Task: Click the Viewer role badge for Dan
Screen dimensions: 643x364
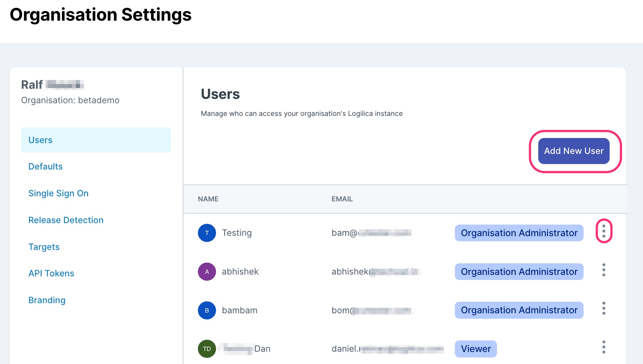Action: pyautogui.click(x=476, y=349)
